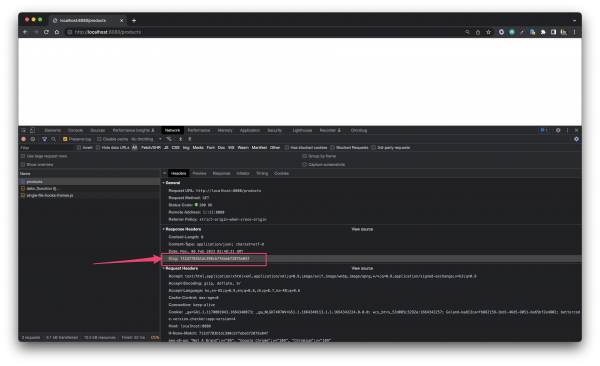Check the Blocked Requests checkbox
The width and height of the screenshot is (600, 366).
click(333, 147)
